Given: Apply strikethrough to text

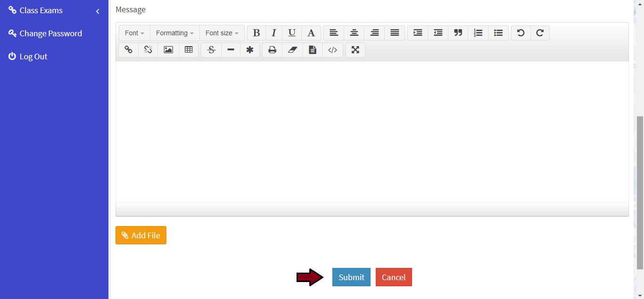Looking at the screenshot, I should 211,50.
